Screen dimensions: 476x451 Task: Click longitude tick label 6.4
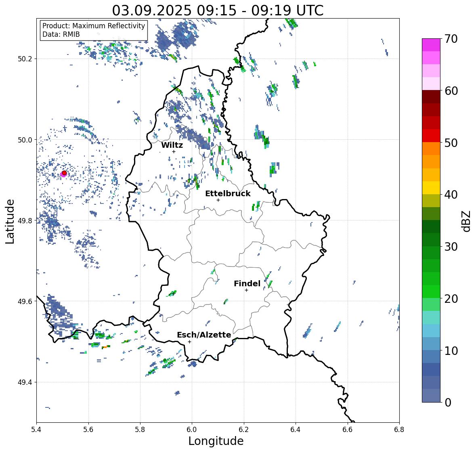pyautogui.click(x=296, y=429)
